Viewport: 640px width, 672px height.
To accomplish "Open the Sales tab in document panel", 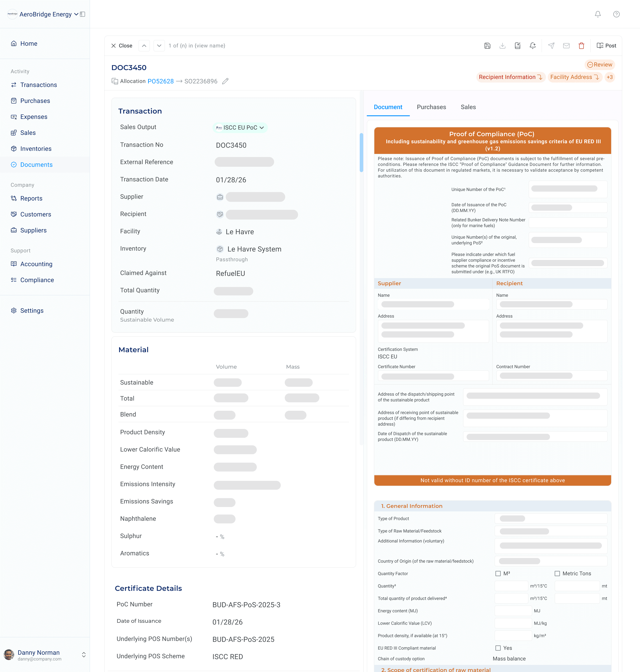I will [x=468, y=107].
